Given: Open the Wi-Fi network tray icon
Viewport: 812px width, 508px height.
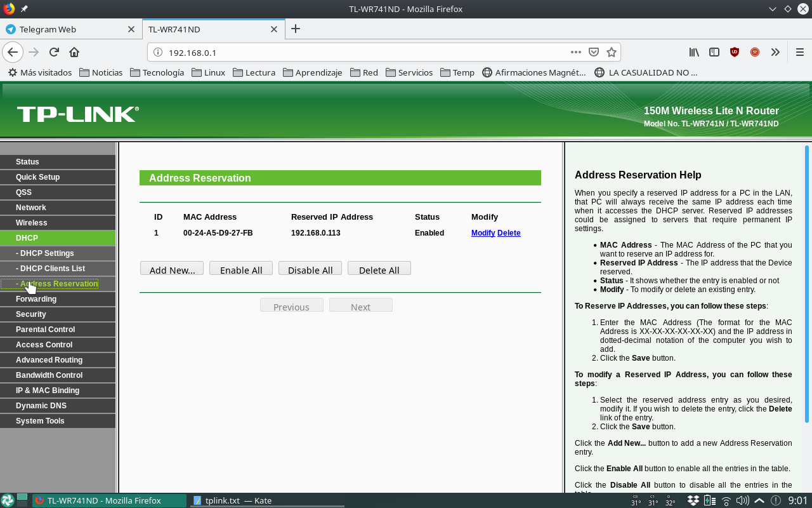Looking at the screenshot, I should pos(727,500).
